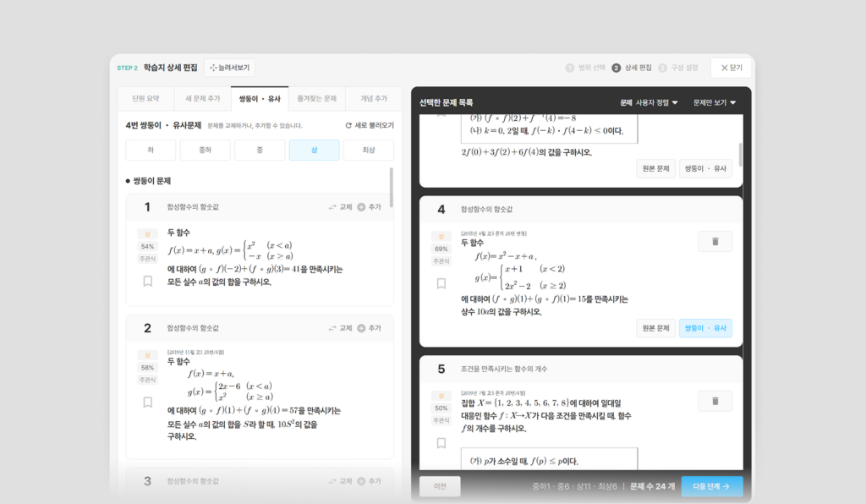Toggle bookmark on selected problem 5
Screen dimensions: 866x504
441,443
